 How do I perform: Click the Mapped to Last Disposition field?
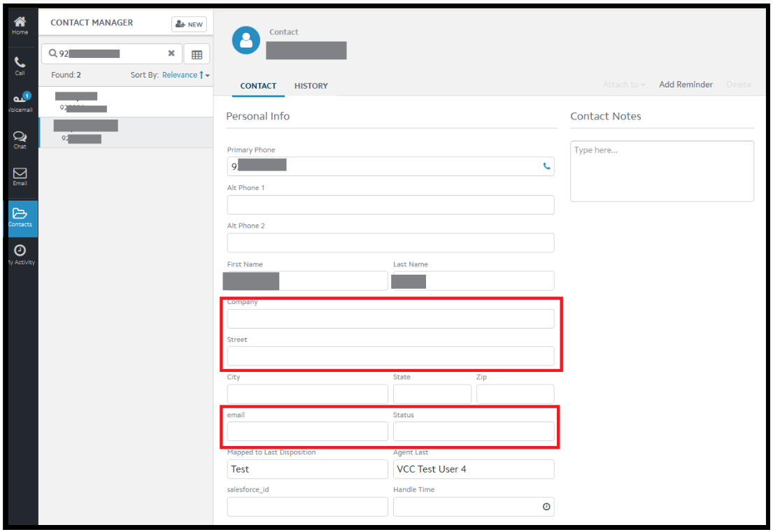[x=307, y=469]
